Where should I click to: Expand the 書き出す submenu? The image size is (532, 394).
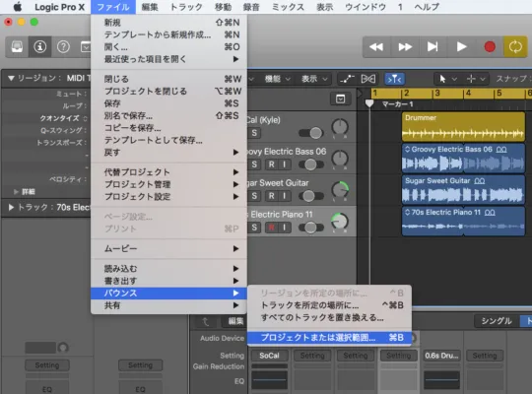click(x=168, y=281)
